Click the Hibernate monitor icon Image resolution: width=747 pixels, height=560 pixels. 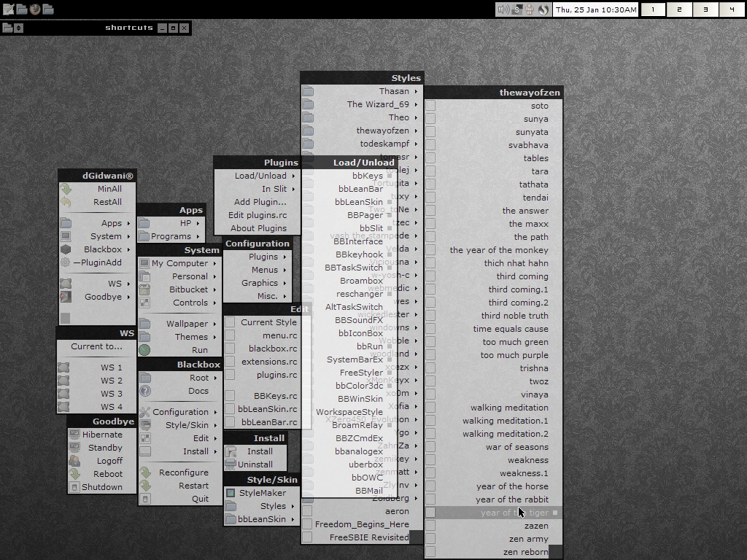(x=74, y=435)
